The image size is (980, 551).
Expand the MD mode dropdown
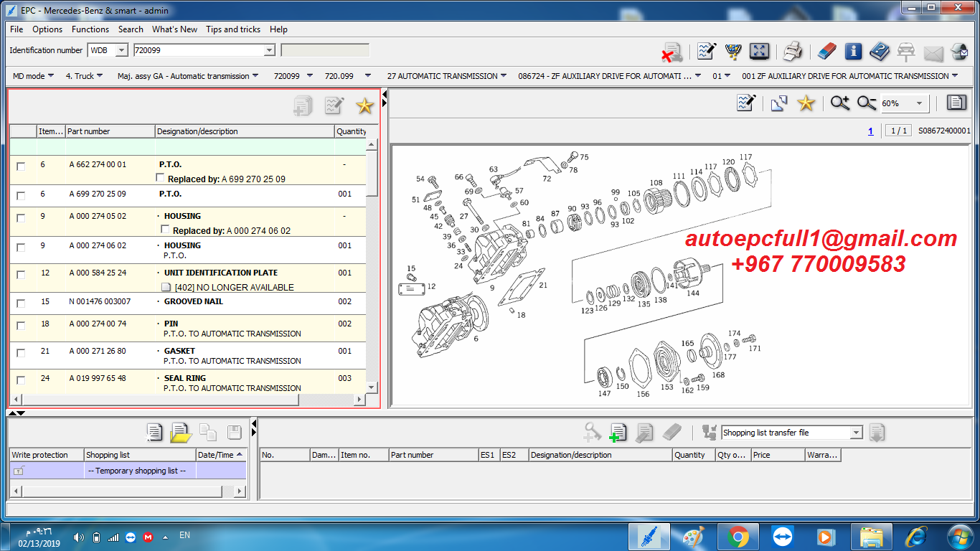[51, 76]
